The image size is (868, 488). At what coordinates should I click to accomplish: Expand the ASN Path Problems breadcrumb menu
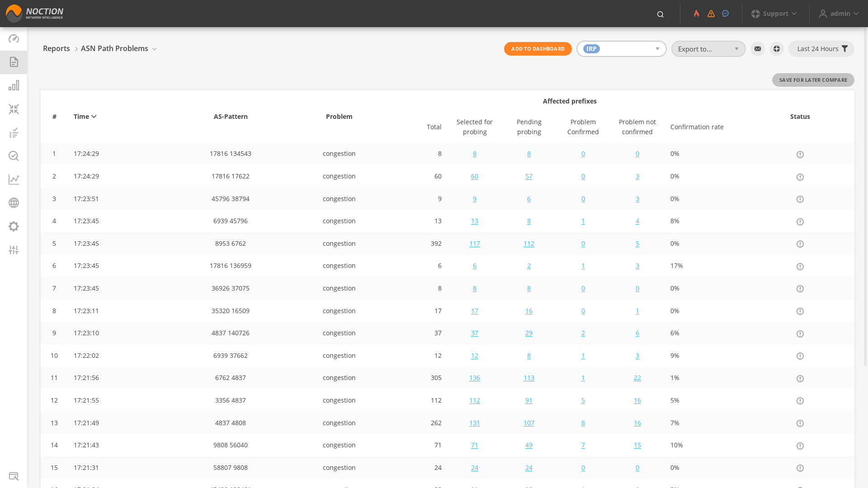click(155, 49)
